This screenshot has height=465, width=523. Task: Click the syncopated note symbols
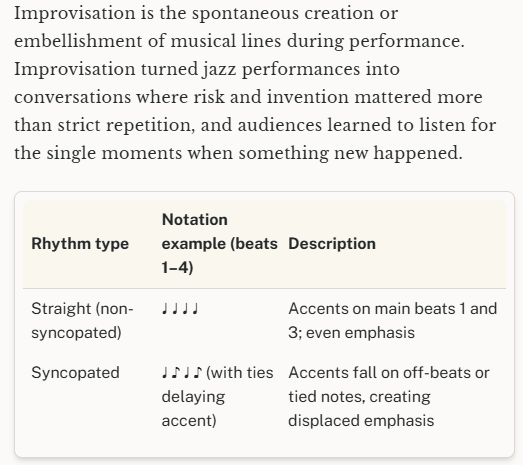182,373
